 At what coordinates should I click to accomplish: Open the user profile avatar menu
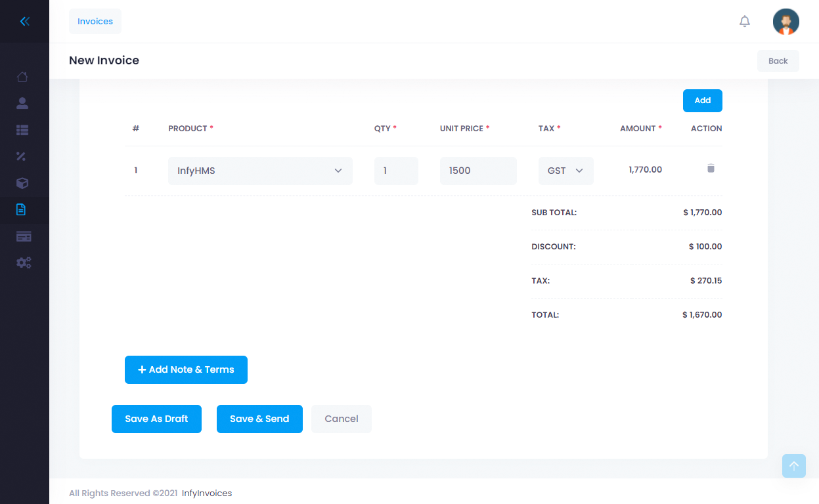pos(786,21)
